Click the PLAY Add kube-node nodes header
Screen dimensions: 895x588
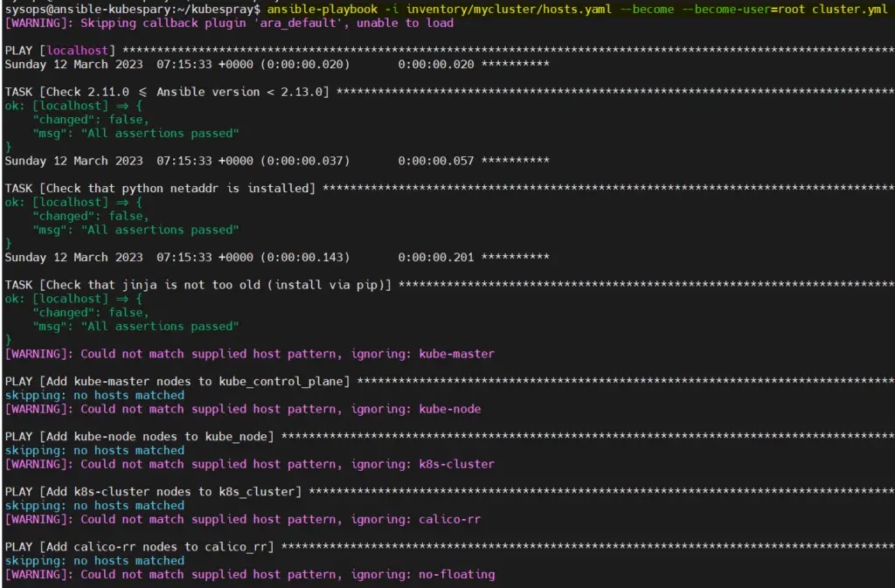[140, 436]
